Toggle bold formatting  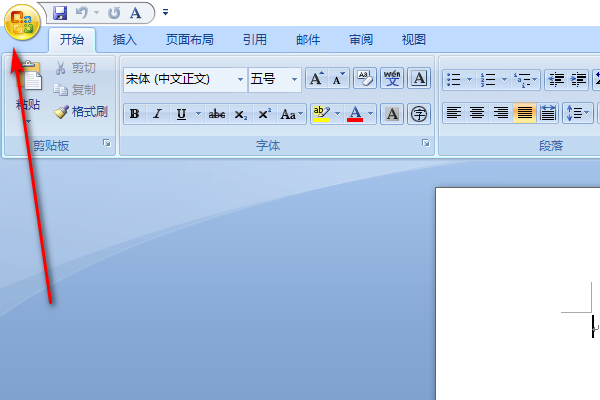coord(134,114)
